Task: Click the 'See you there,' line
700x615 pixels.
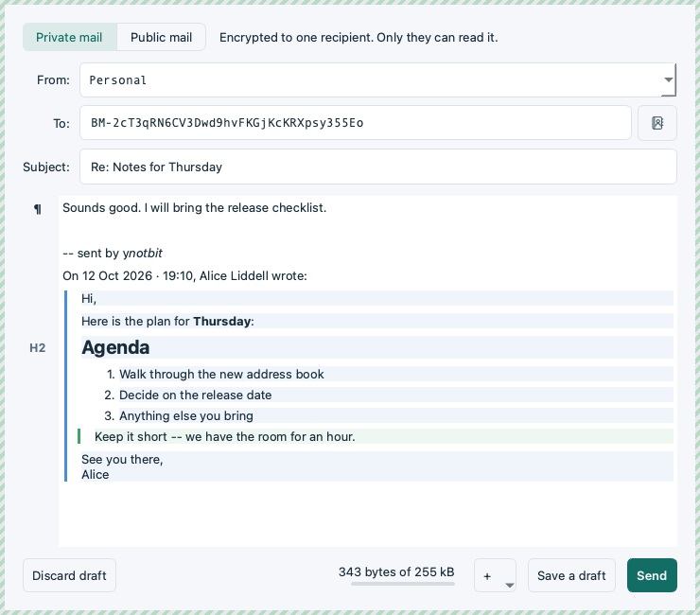Action: (122, 459)
